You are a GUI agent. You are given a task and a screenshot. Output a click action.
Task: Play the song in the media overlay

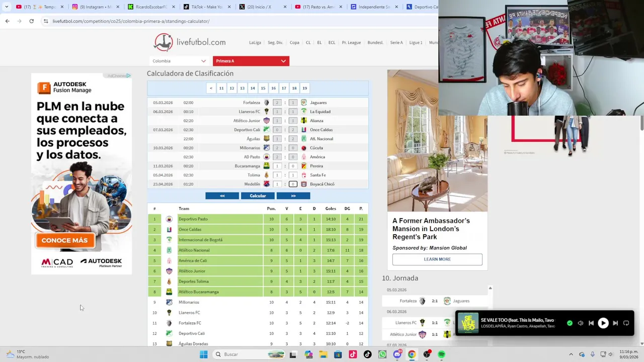(x=603, y=323)
